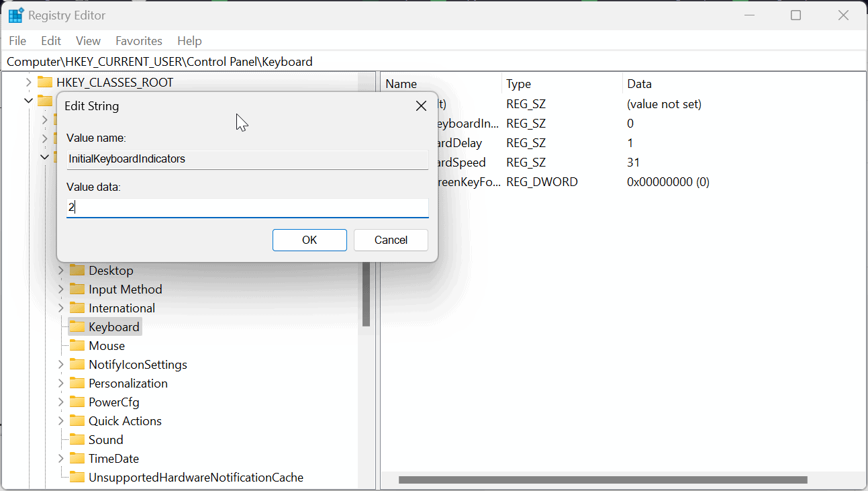This screenshot has width=868, height=491.
Task: Select the Mouse key
Action: pos(107,346)
